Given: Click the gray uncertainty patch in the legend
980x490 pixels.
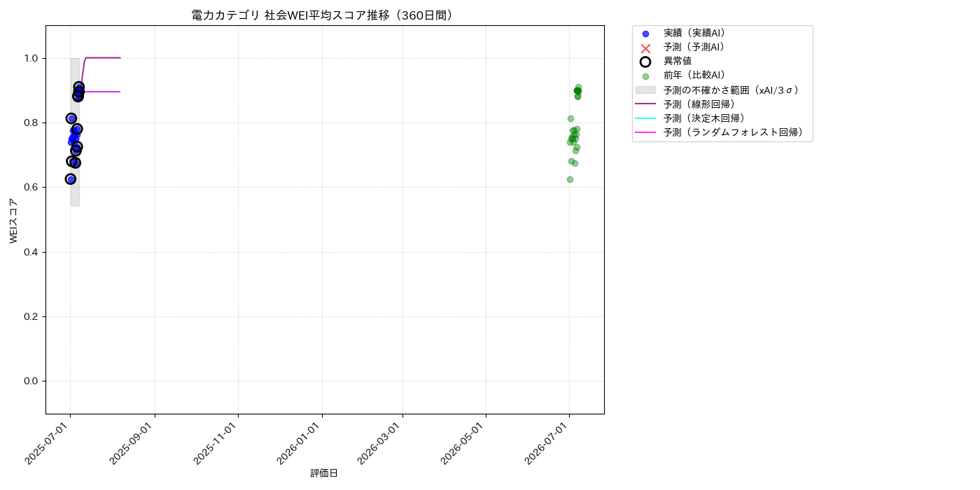Looking at the screenshot, I should coord(645,90).
